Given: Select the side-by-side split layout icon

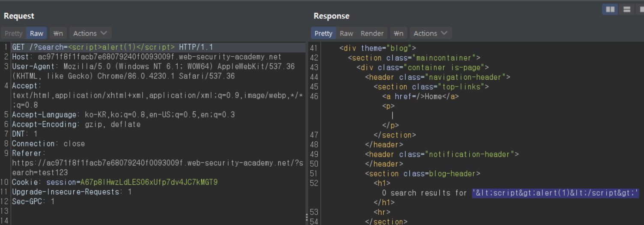Looking at the screenshot, I should point(610,9).
